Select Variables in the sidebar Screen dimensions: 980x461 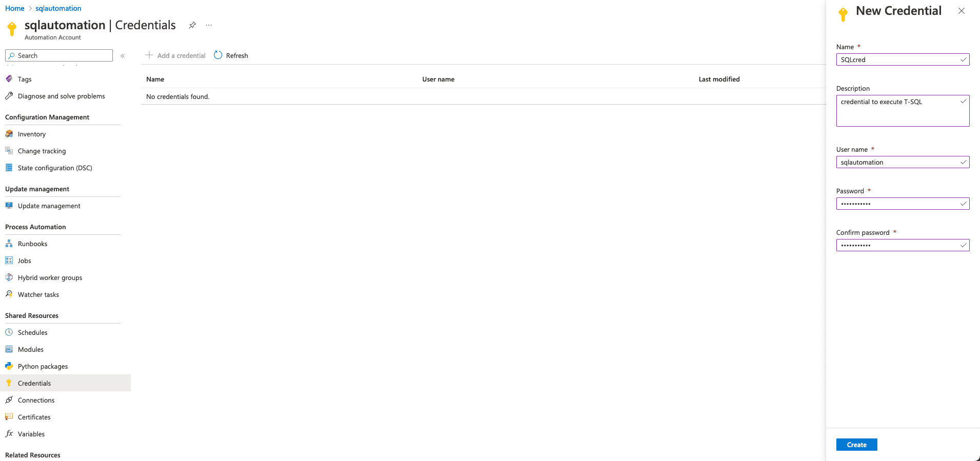(31, 434)
